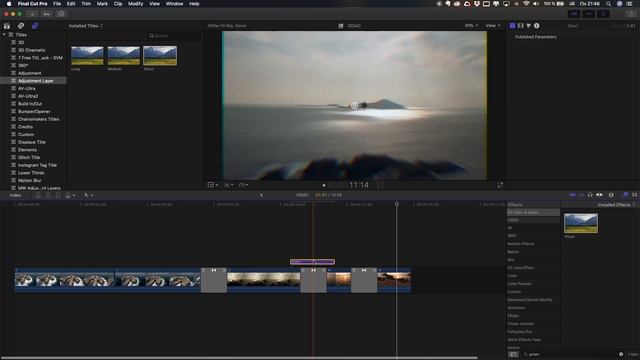Select the Prism effect thumbnail
This screenshot has width=640, height=360.
(581, 223)
